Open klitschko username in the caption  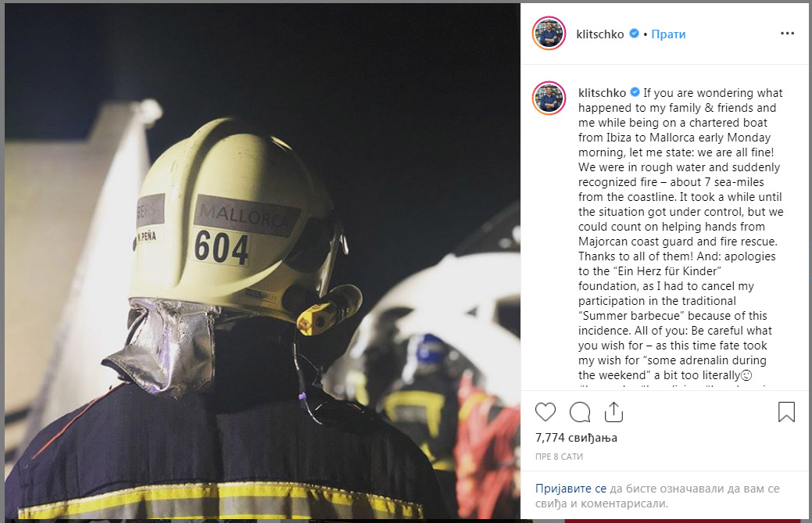pos(603,93)
